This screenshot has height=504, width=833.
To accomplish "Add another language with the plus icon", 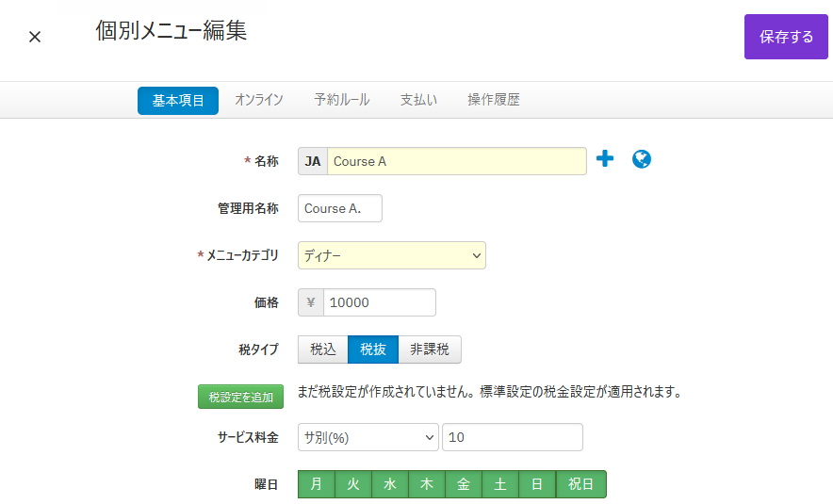I will [605, 158].
